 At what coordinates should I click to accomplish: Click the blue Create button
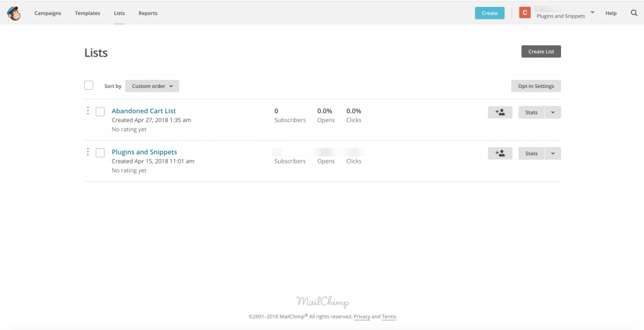coord(489,13)
